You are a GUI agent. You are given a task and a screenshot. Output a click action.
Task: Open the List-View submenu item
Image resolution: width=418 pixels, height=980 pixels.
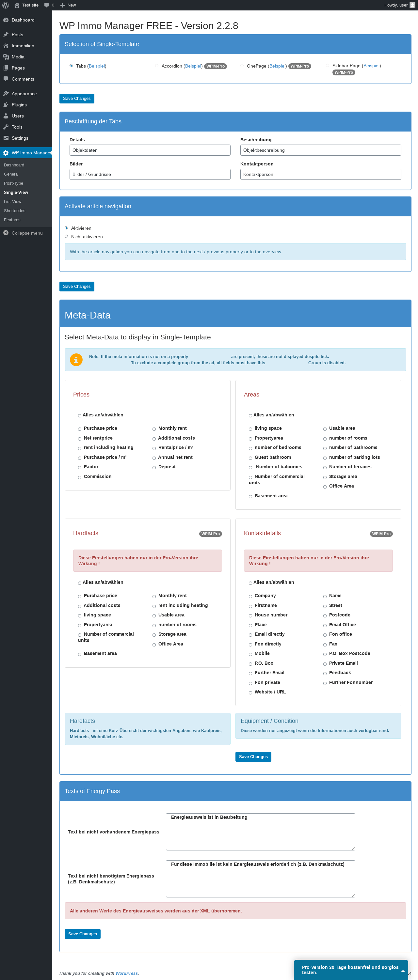click(12, 202)
